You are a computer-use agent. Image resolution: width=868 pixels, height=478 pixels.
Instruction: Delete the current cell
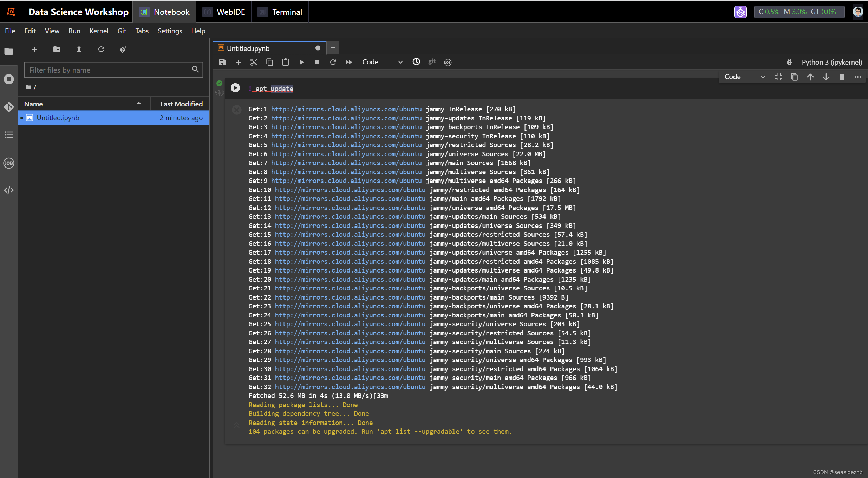842,77
